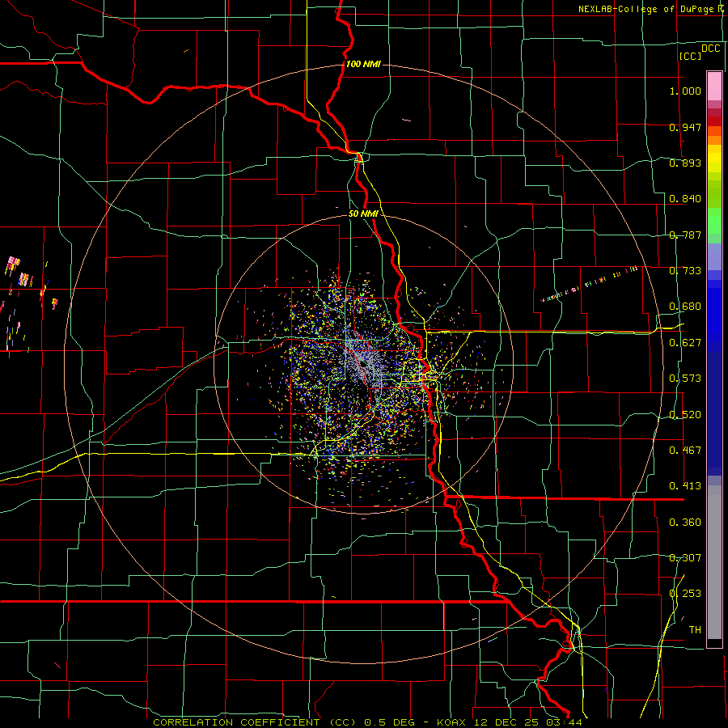Click the 0.413 color scale value

(x=685, y=486)
